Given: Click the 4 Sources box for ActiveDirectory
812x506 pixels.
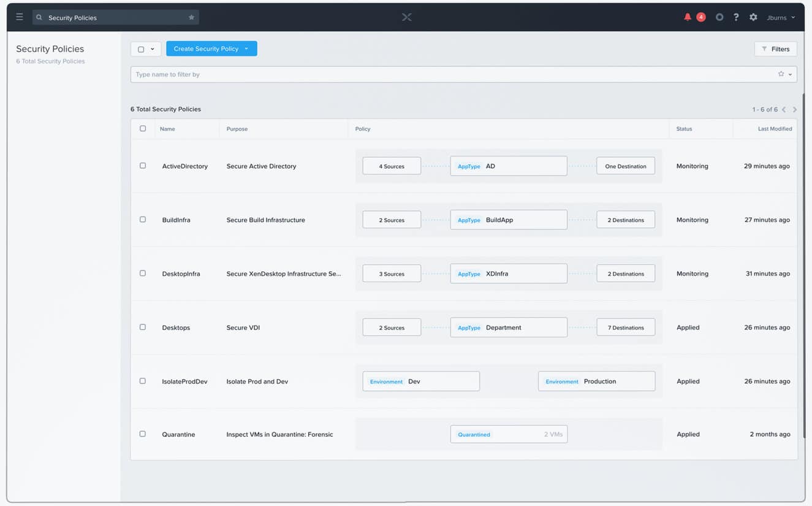Looking at the screenshot, I should 392,166.
